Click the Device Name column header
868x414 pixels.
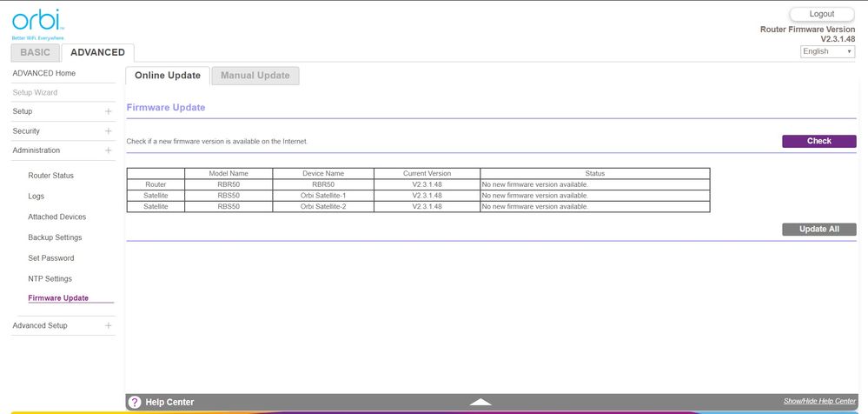click(x=323, y=173)
